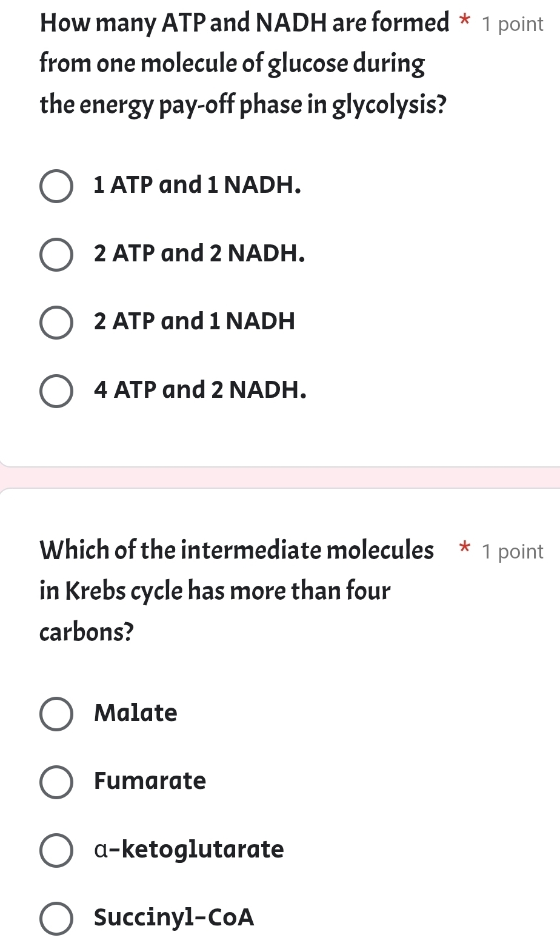Click the radio circle beside Fumarate
Viewport: 560px width, 946px height.
56,782
